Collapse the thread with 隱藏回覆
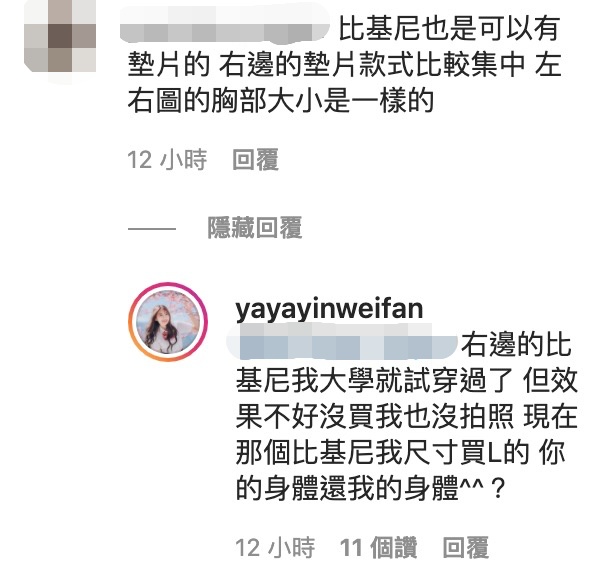The image size is (604, 576). point(255,228)
